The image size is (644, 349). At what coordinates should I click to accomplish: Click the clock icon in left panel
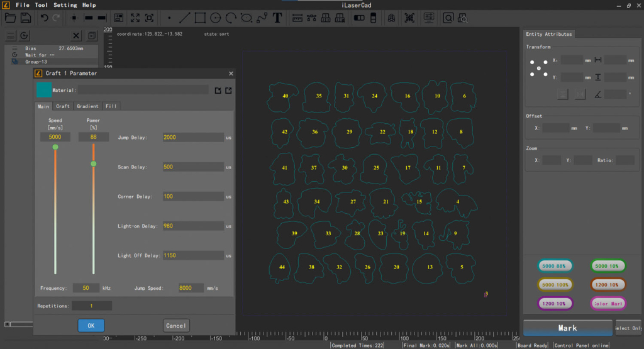(x=25, y=36)
